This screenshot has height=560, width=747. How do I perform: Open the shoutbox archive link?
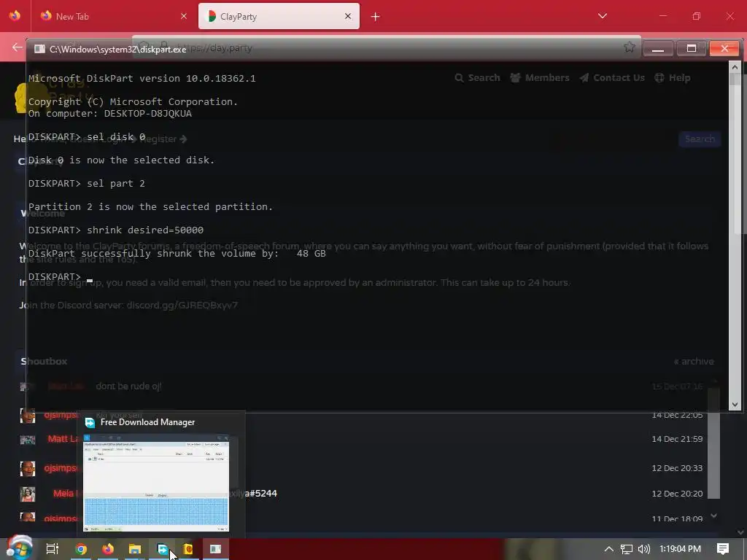pos(694,362)
